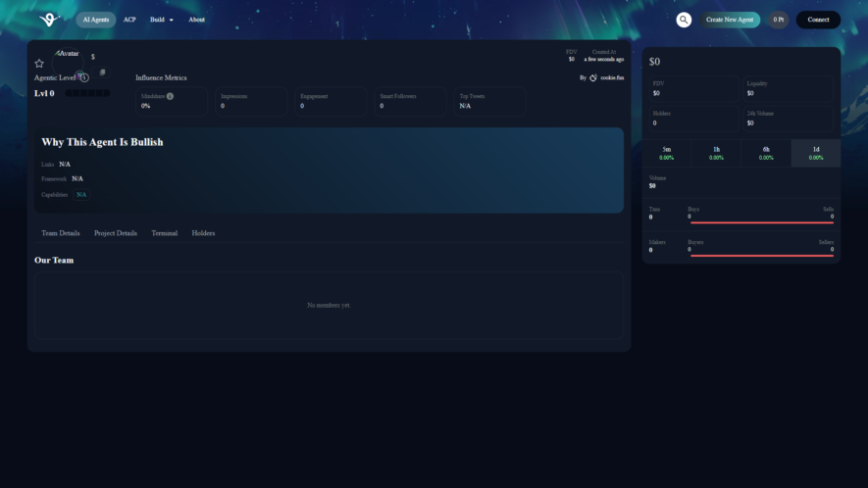
Task: Click the Agentic Level info icon
Action: pos(84,78)
